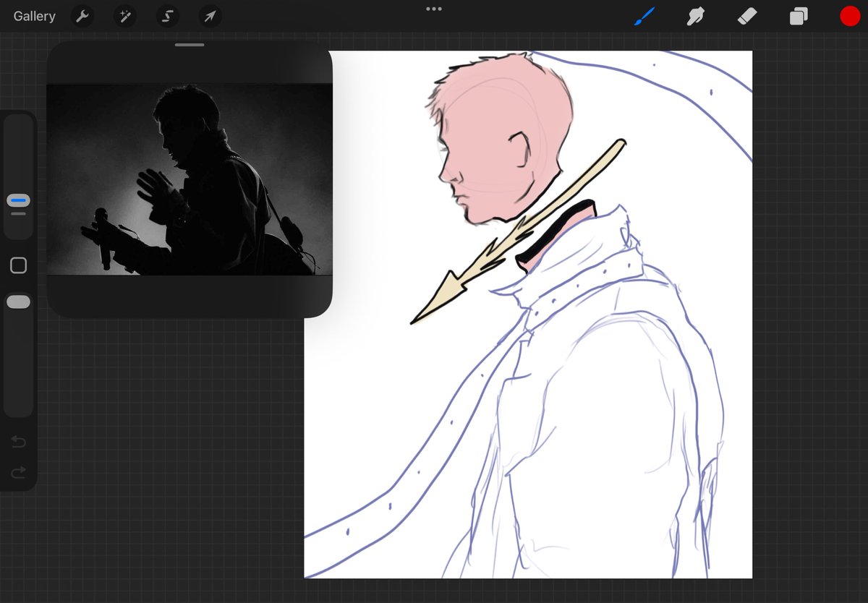Image resolution: width=868 pixels, height=603 pixels.
Task: Tap the undo arrow
Action: pyautogui.click(x=17, y=442)
